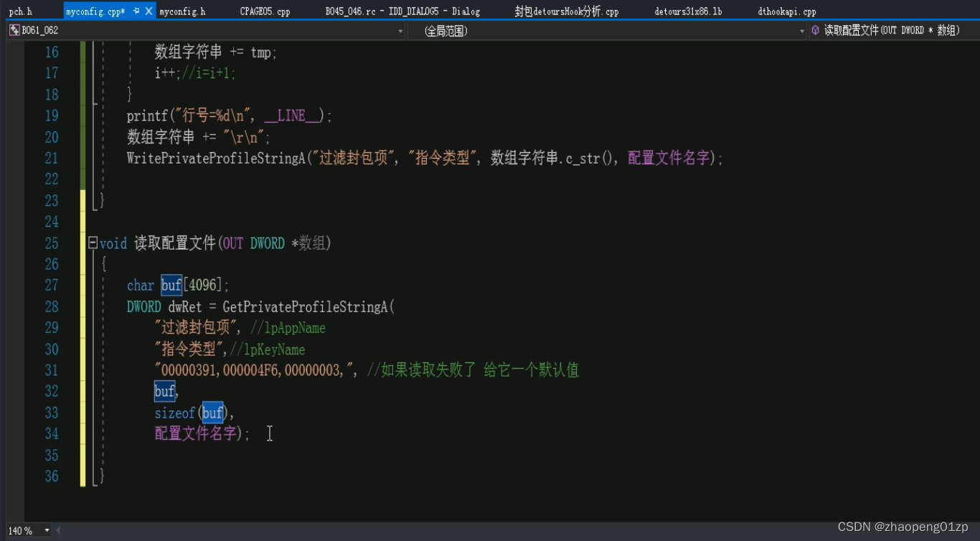Click 数组字符串 += tmp on line 16

tap(215, 52)
